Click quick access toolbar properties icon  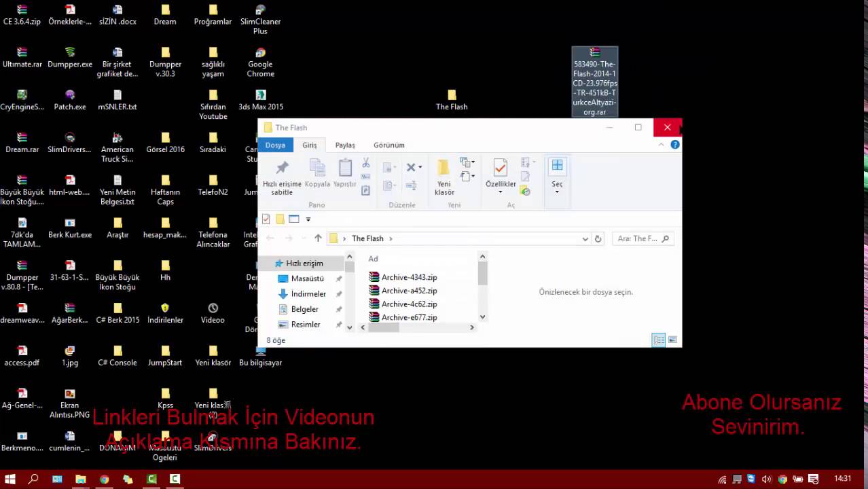coord(266,219)
